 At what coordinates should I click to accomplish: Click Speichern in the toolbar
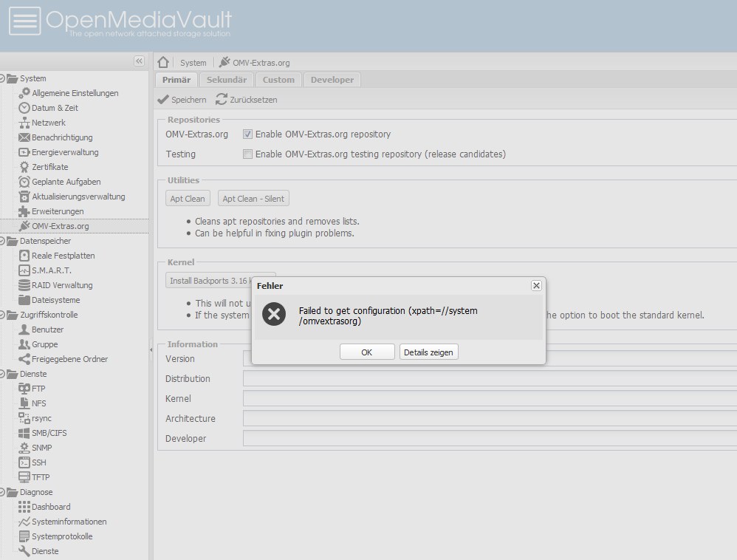[182, 100]
